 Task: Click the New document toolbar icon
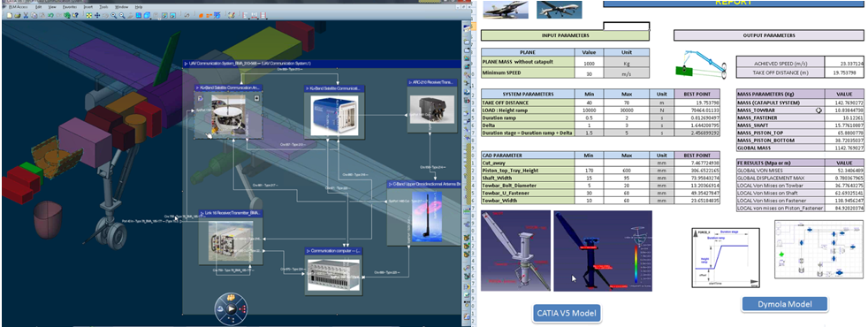pyautogui.click(x=10, y=15)
